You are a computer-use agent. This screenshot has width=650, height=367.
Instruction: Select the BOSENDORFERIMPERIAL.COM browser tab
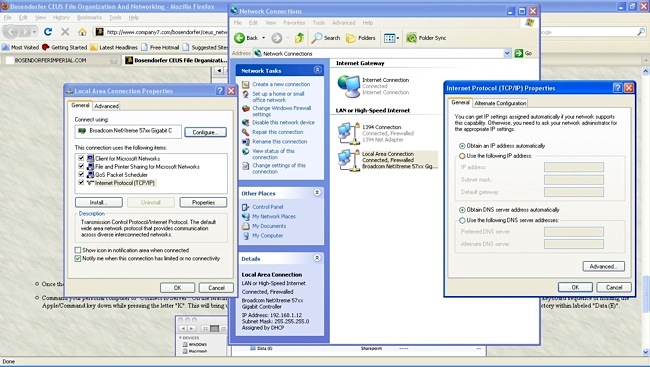(x=62, y=61)
